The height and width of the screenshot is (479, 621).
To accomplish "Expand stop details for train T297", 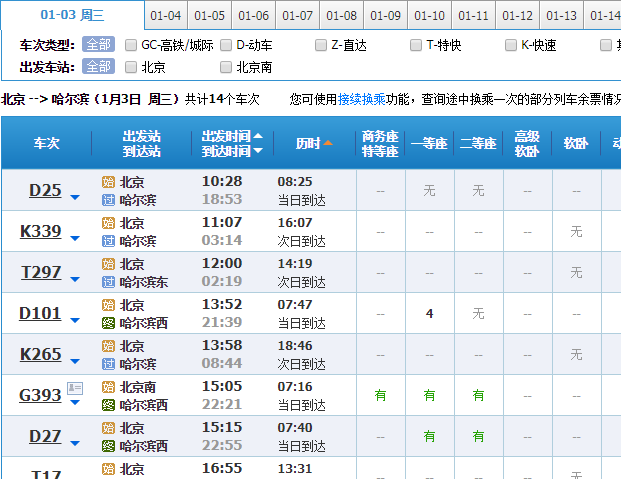I will tap(75, 280).
